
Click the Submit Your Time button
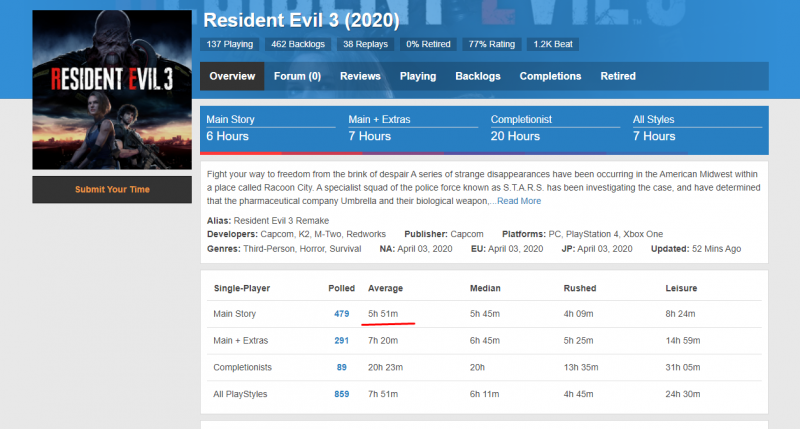point(110,189)
